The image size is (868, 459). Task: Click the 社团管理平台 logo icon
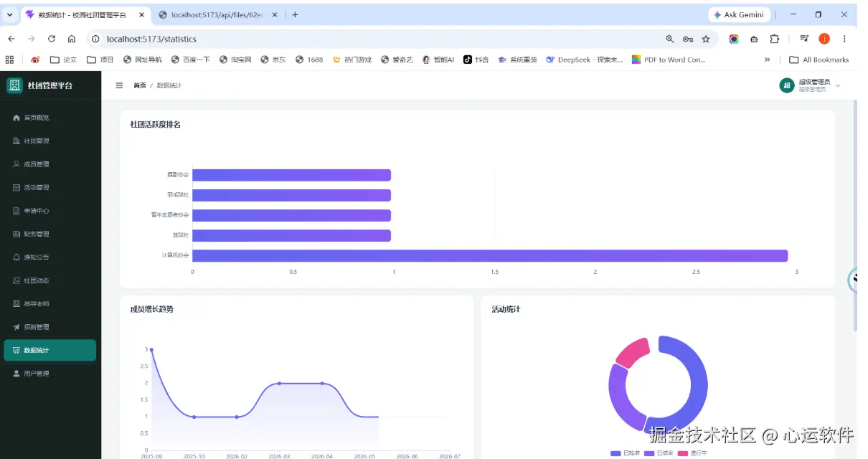pos(14,85)
